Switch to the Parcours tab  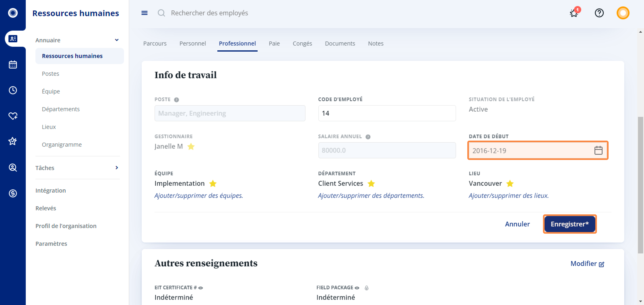(155, 43)
